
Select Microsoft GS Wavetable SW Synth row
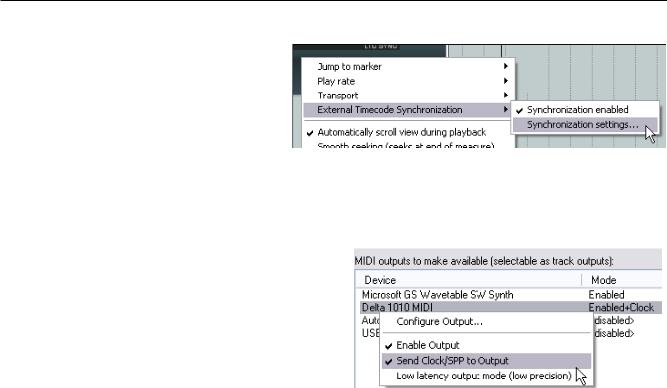click(x=510, y=295)
